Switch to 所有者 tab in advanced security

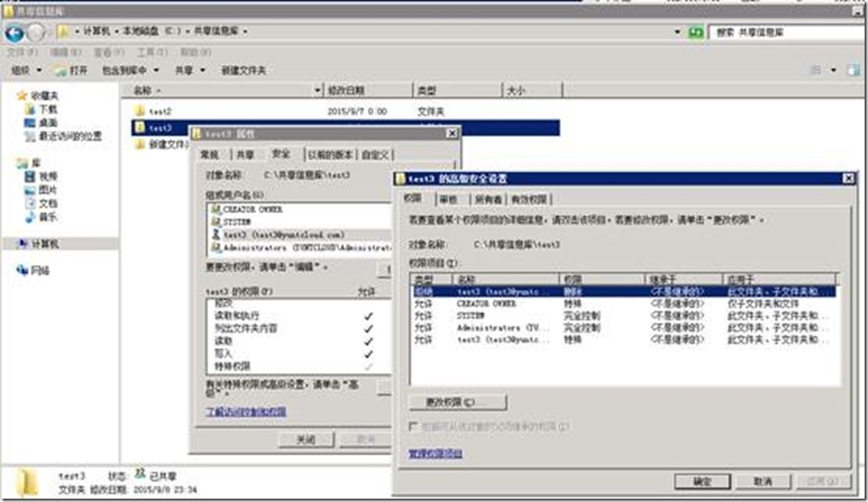(x=488, y=199)
